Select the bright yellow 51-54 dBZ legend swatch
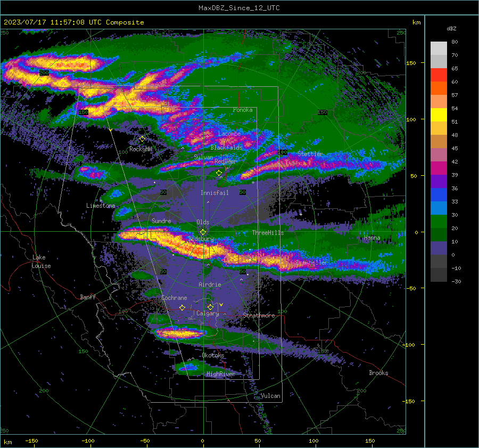This screenshot has height=448, width=479. pyautogui.click(x=439, y=115)
